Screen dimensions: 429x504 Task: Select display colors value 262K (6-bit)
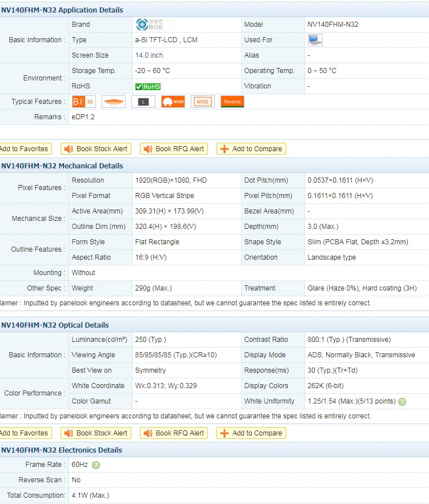tap(326, 386)
